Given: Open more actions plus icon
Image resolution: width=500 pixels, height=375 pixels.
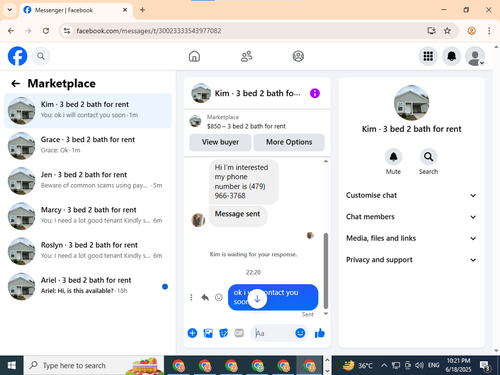Looking at the screenshot, I should (x=192, y=333).
